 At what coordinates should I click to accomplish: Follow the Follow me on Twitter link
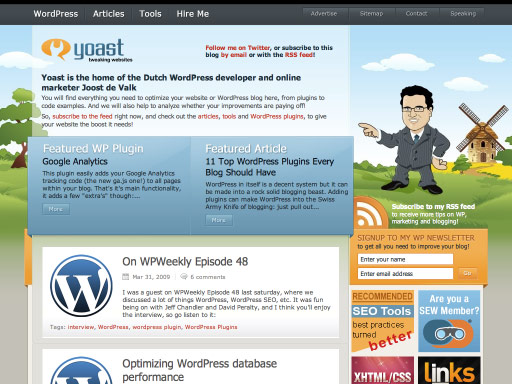click(237, 48)
